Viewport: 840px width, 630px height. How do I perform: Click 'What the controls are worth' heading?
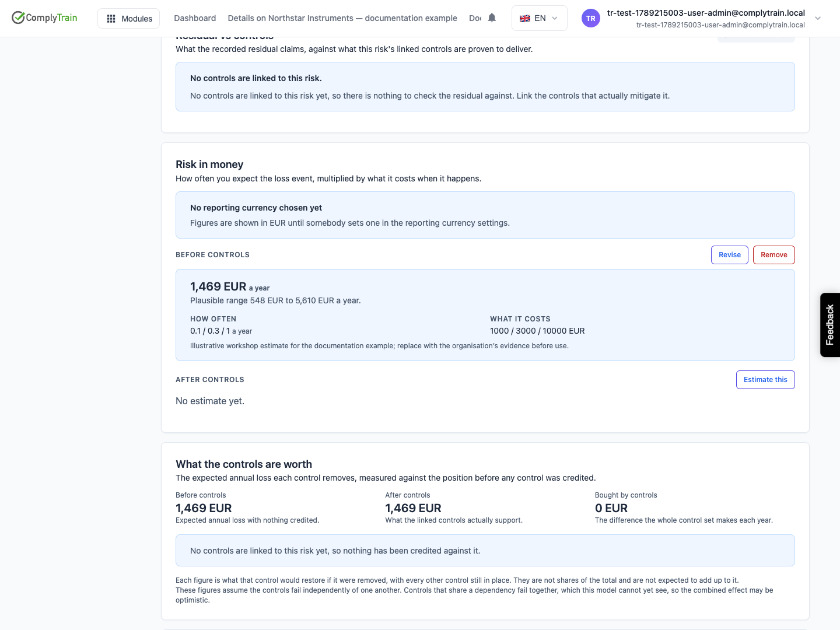244,464
